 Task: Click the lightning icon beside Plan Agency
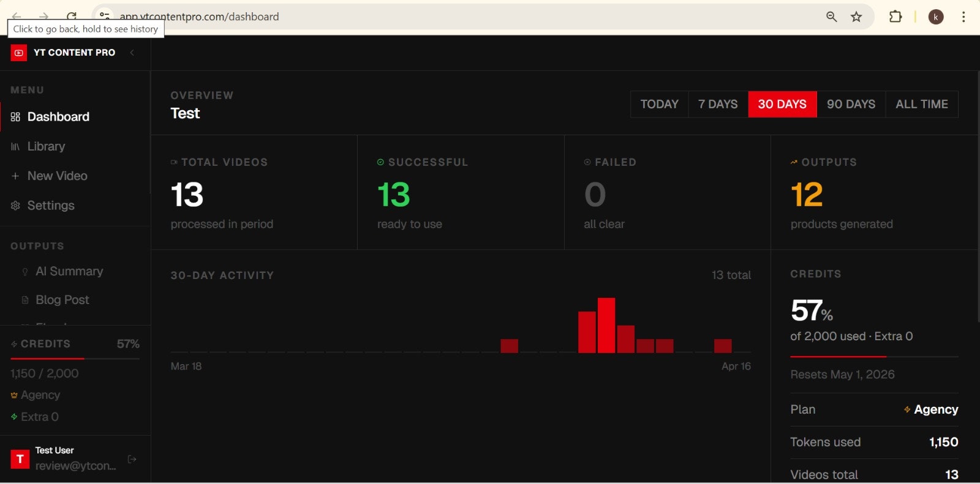point(907,410)
